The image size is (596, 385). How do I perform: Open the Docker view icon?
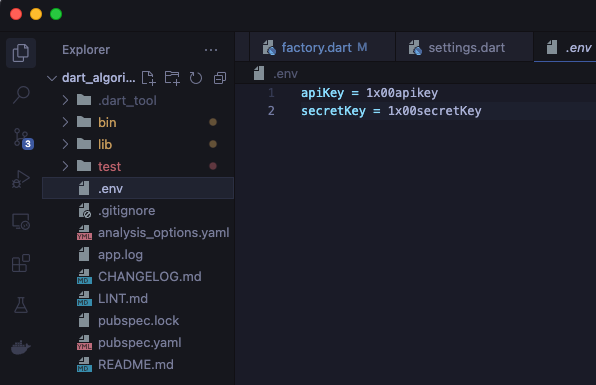pos(21,347)
